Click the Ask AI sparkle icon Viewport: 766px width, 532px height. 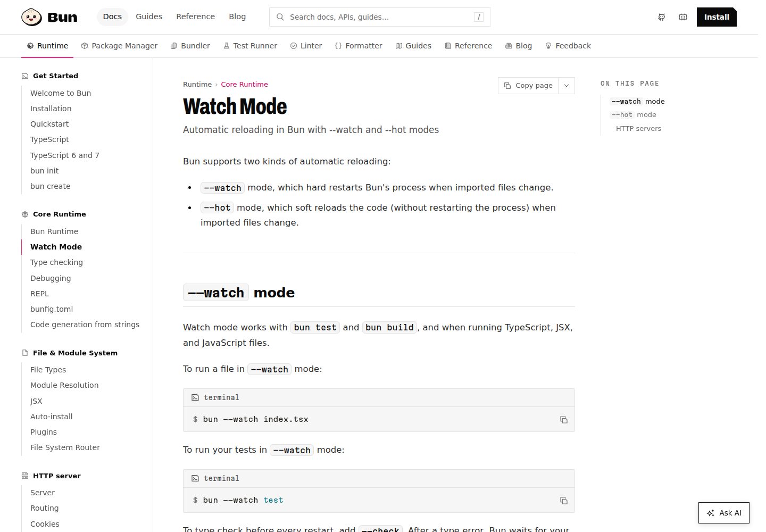tap(711, 513)
